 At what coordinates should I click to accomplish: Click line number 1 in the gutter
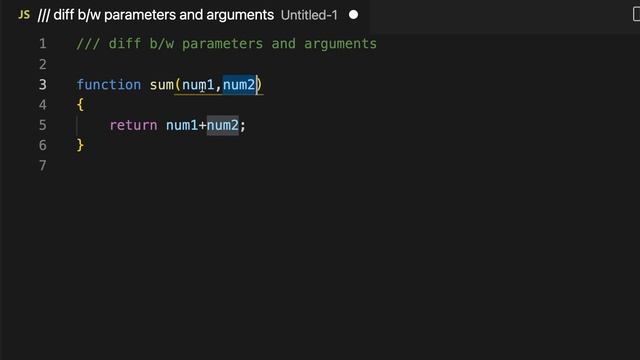pos(42,44)
